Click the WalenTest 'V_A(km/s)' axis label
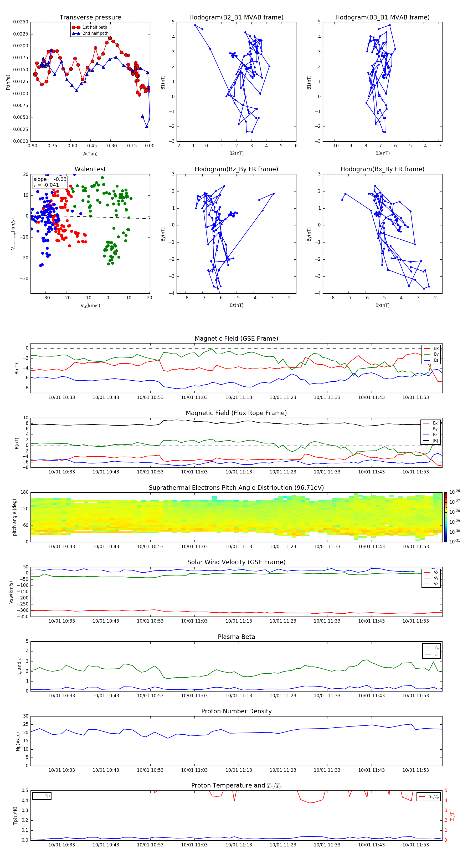This screenshot has width=473, height=868. pyautogui.click(x=90, y=306)
